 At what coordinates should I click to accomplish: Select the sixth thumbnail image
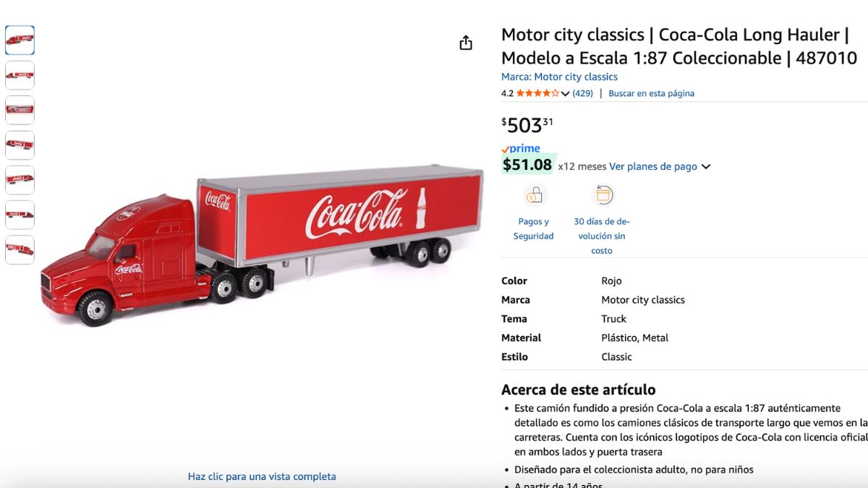20,215
